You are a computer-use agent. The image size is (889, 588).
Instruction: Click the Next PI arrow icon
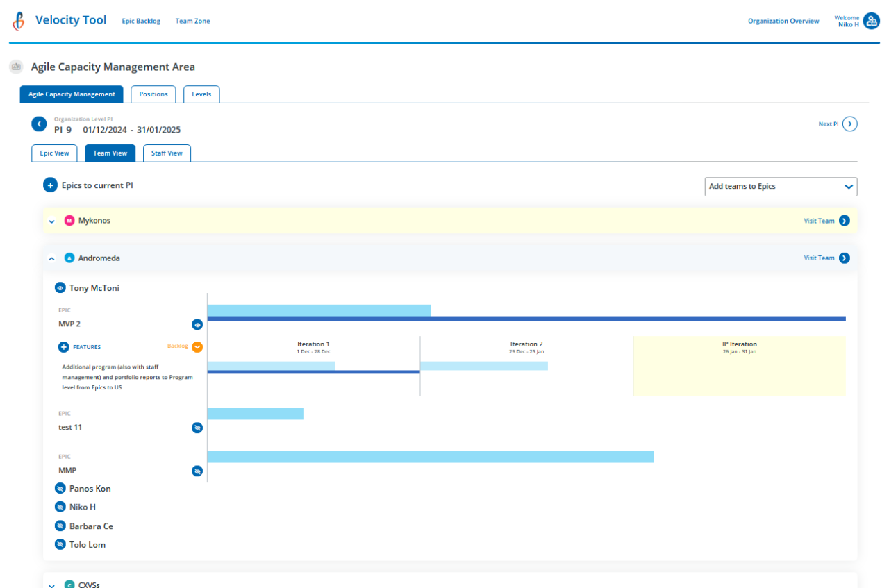pos(850,124)
